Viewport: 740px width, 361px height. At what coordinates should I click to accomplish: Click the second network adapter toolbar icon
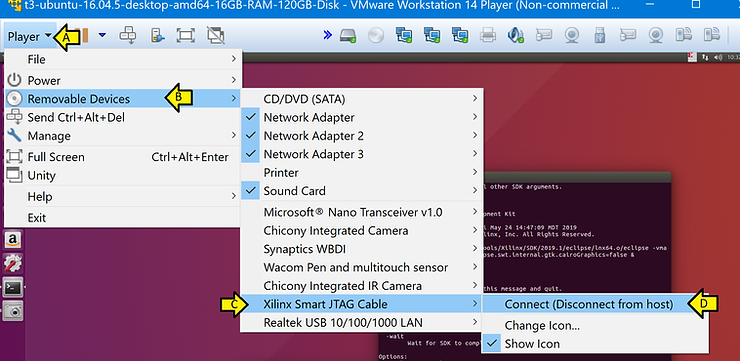coord(432,35)
